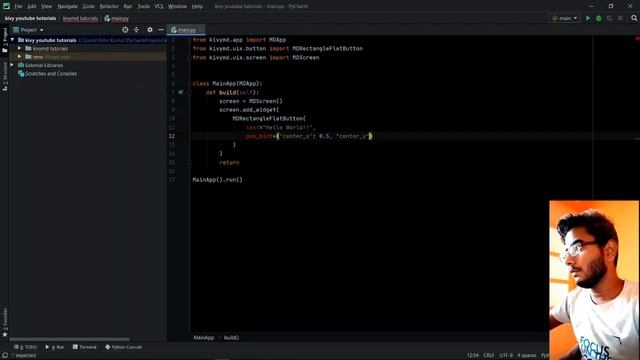This screenshot has width=640, height=360.
Task: Click kivy youtube tutorials breadcrumb in navigation bar
Action: coord(30,18)
